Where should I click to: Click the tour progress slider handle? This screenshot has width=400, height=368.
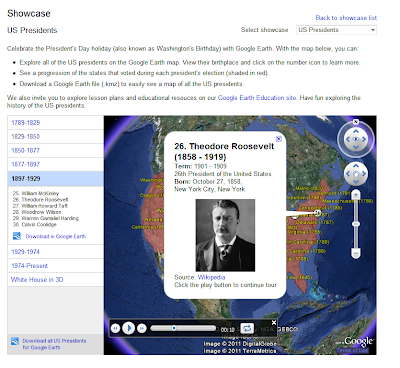pyautogui.click(x=174, y=328)
